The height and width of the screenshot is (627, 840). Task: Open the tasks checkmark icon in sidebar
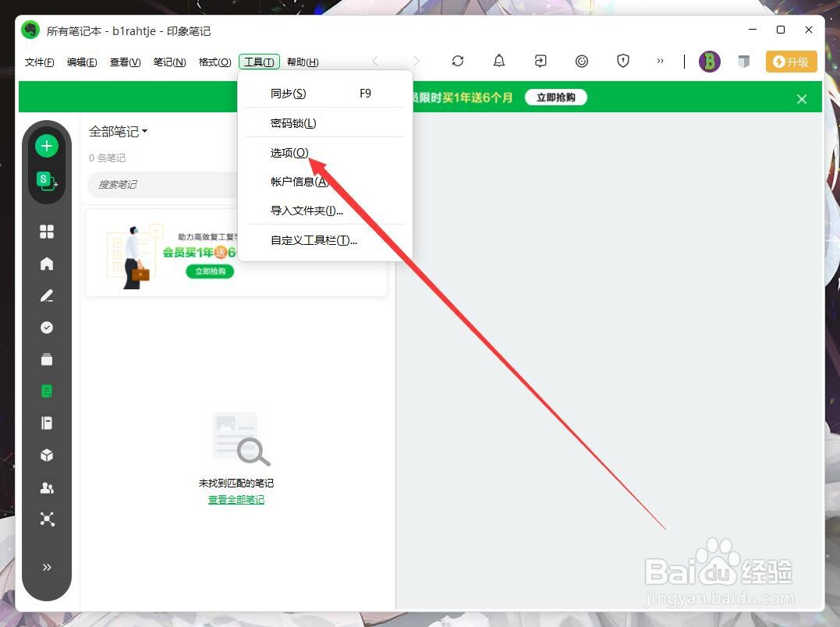point(47,328)
